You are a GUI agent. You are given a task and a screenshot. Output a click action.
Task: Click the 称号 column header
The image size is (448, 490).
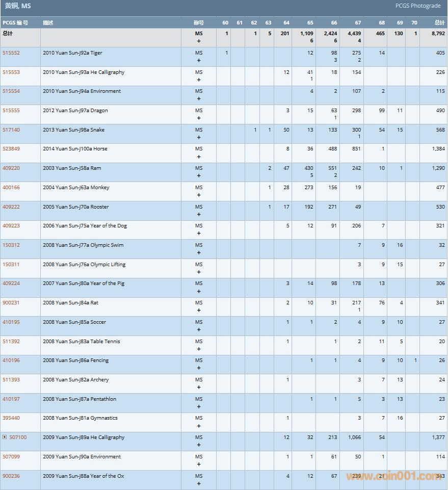tap(198, 23)
